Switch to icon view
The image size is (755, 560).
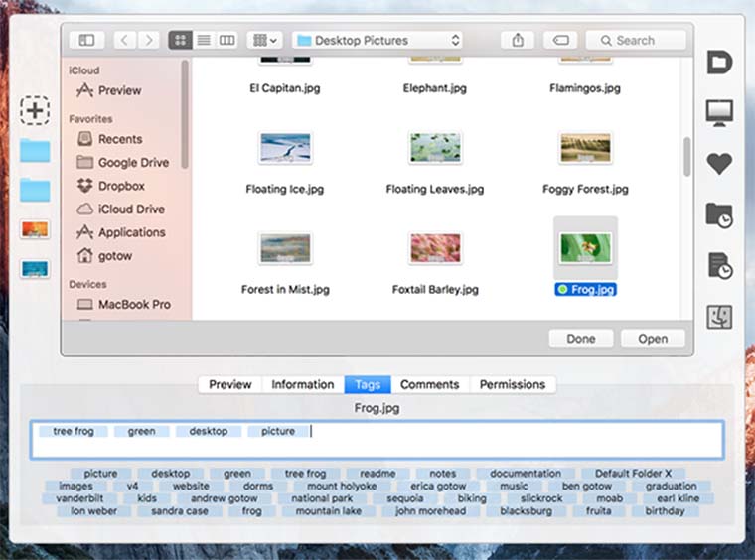[x=180, y=40]
